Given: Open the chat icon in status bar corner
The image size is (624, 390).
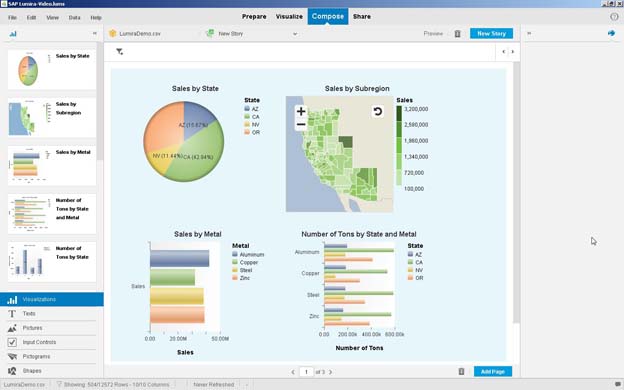Looking at the screenshot, I should tap(618, 384).
